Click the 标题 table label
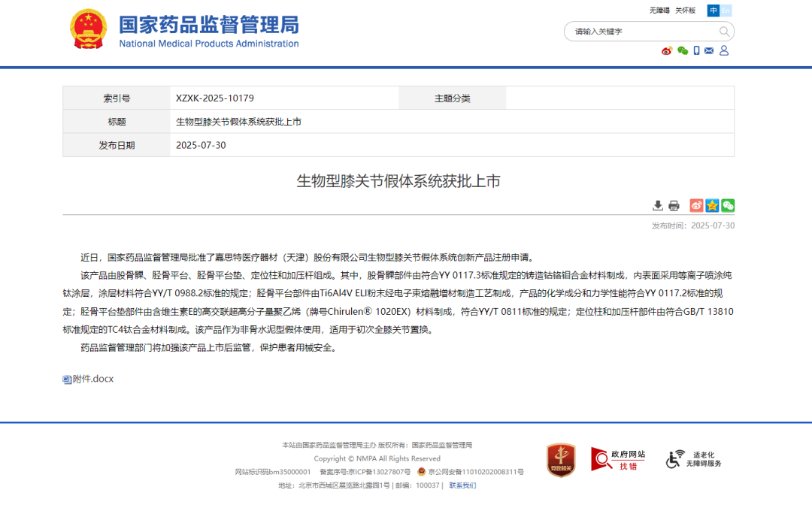This screenshot has height=508, width=812. pos(117,122)
